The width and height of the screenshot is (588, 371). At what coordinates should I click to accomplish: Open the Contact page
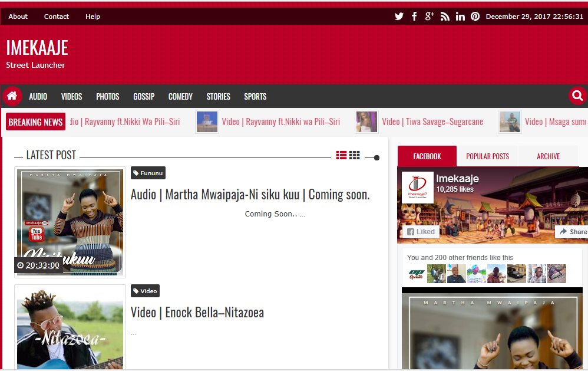pos(57,17)
